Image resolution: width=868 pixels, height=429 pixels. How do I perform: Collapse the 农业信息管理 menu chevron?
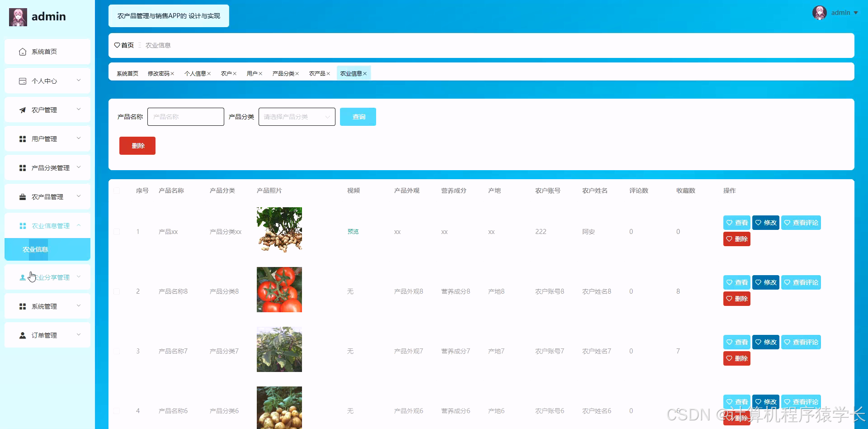click(79, 225)
